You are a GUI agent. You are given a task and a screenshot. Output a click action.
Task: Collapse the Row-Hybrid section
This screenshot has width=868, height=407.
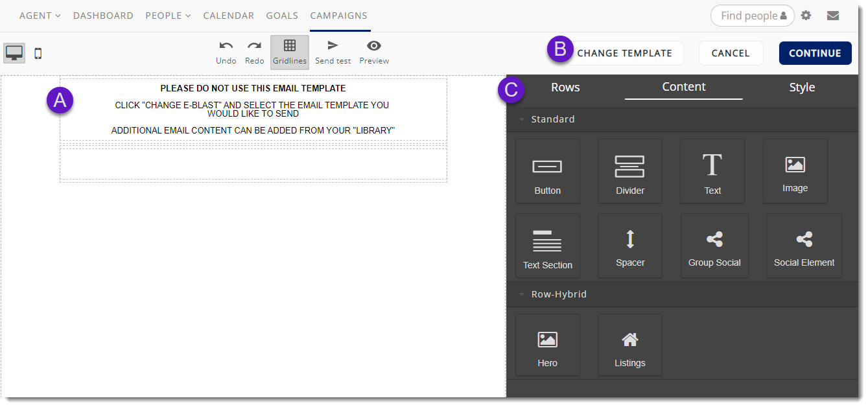click(522, 294)
